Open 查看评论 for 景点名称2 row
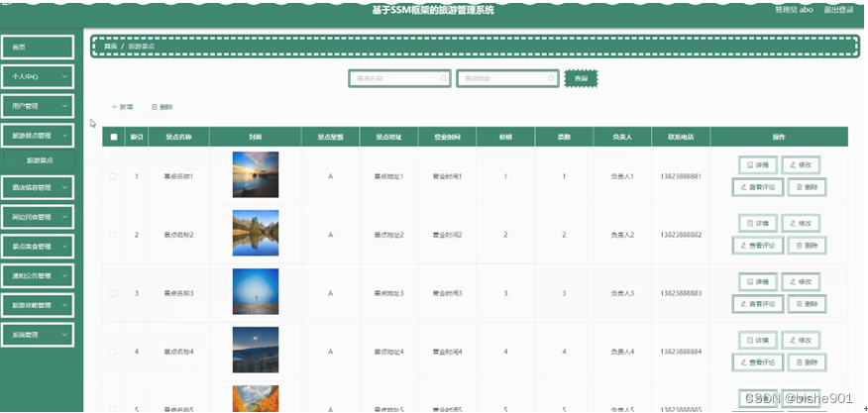868x413 pixels. pyautogui.click(x=758, y=246)
